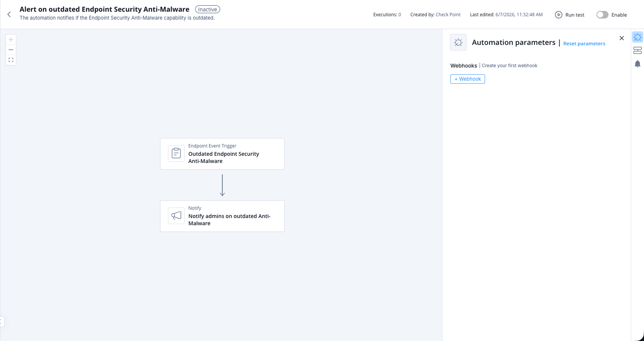Expand the collapsed handle at the canvas edge

point(1,321)
